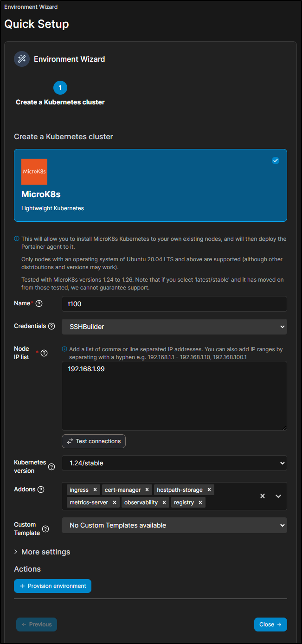Remove the cert-manager addon tag
302x644 pixels.
(147, 489)
